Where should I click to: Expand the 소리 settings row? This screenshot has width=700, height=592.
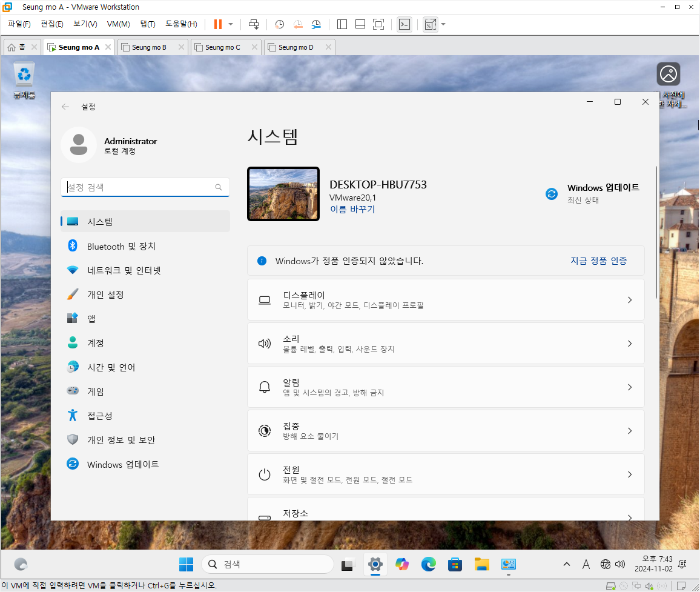point(446,344)
